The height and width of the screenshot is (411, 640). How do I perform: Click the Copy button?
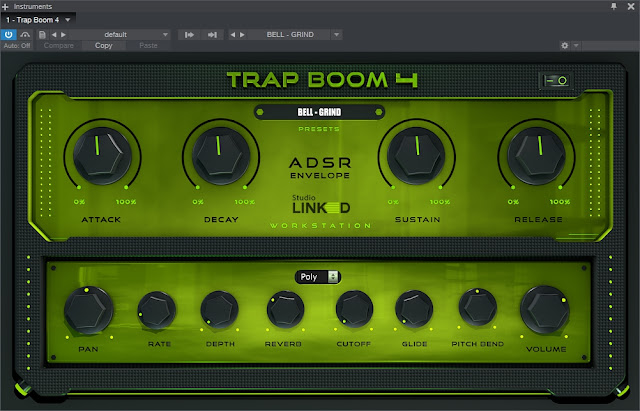[104, 46]
